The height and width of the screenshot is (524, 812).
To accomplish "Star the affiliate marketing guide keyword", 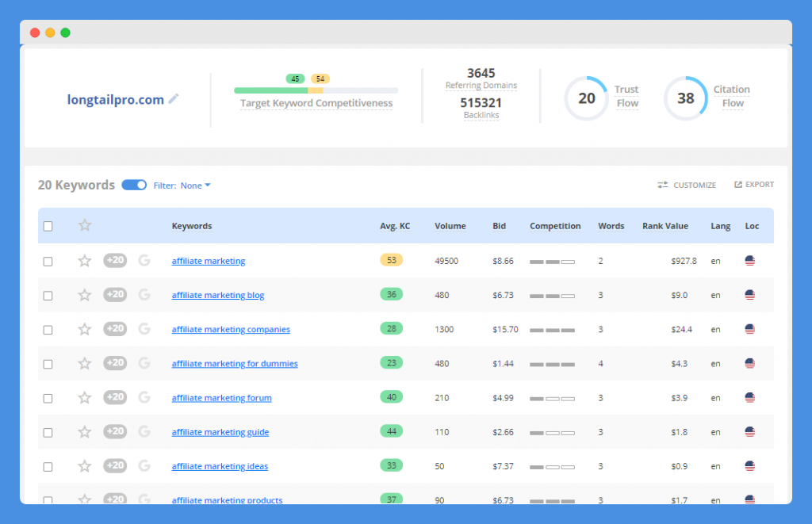I will (84, 431).
